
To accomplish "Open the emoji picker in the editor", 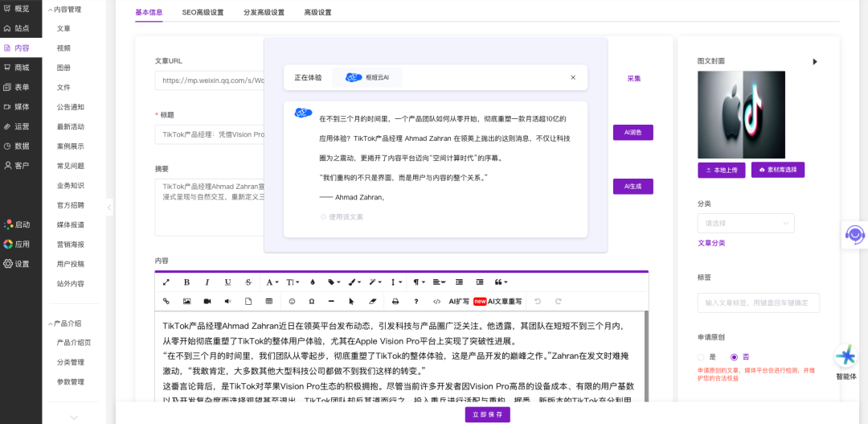I will tap(292, 302).
